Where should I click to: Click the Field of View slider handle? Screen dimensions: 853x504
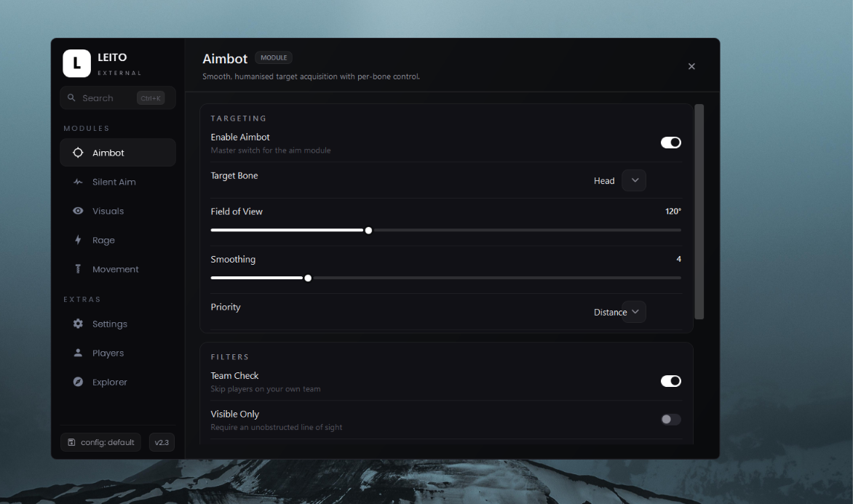point(368,231)
